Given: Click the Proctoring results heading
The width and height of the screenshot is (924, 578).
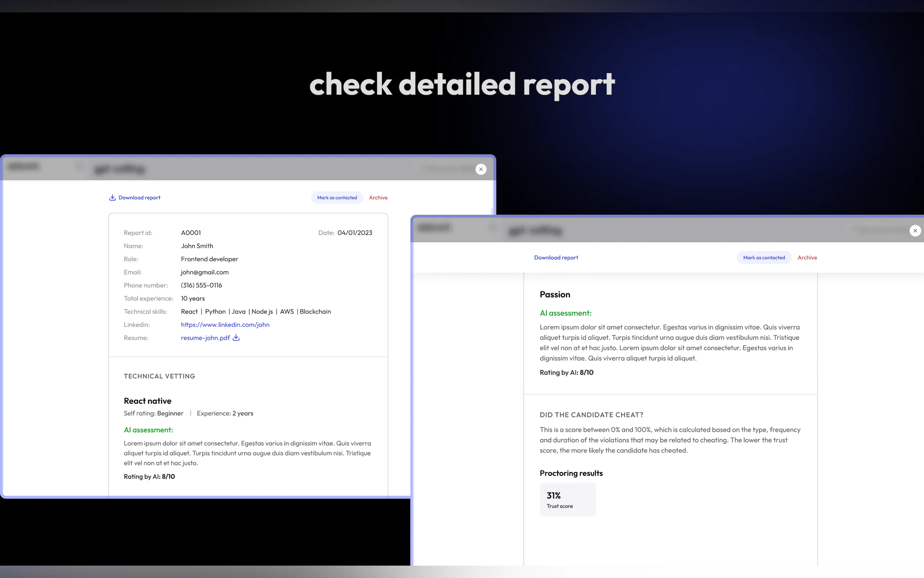Looking at the screenshot, I should (x=571, y=473).
